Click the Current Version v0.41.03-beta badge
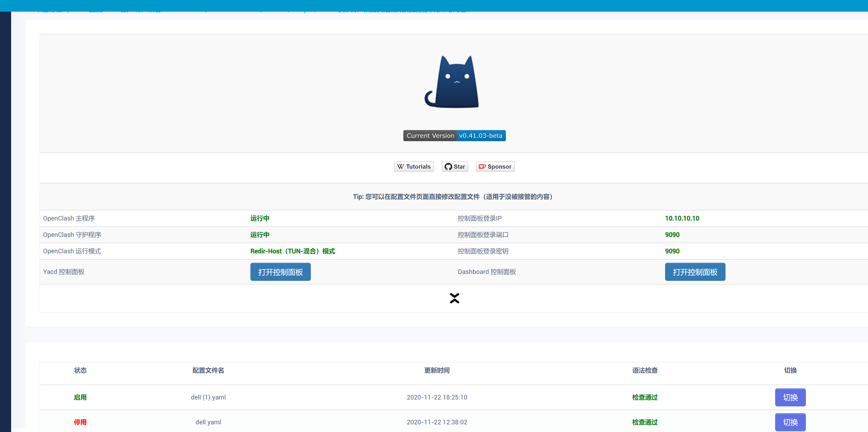The image size is (868, 432). [x=454, y=136]
